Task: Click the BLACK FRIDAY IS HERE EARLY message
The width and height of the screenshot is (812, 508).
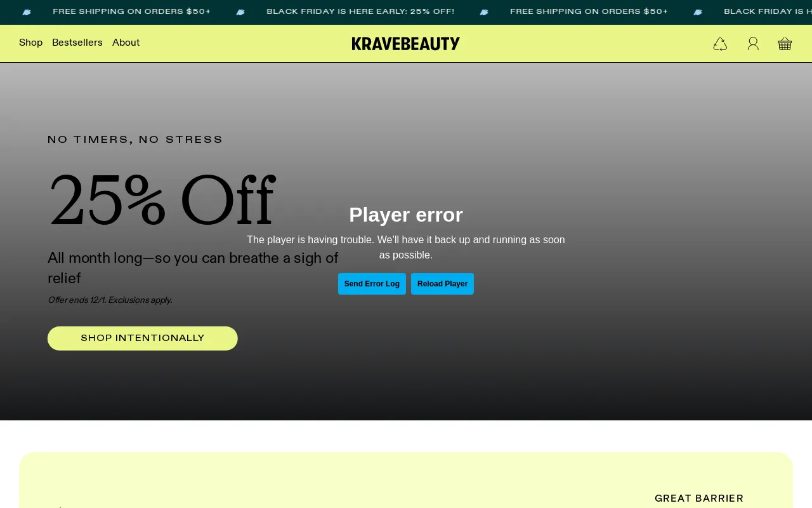Action: pos(360,11)
